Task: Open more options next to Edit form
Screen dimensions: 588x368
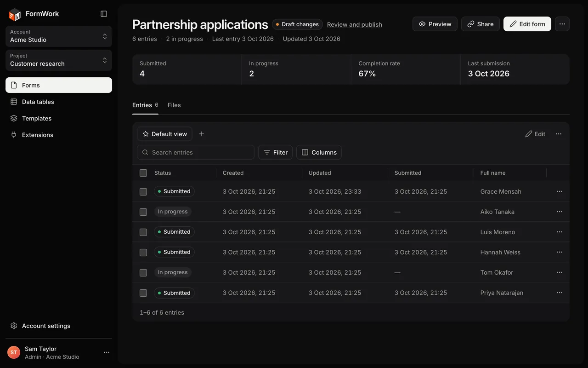Action: click(x=562, y=24)
